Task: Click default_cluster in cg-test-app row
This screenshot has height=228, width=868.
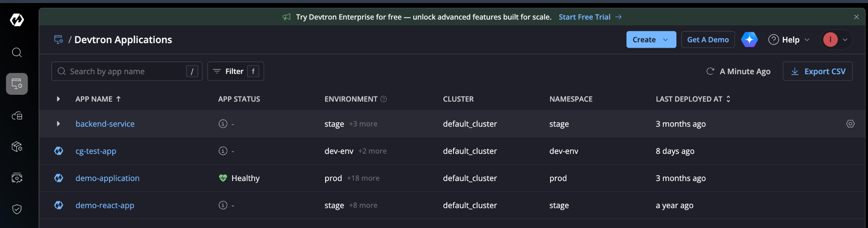Action: click(x=470, y=151)
